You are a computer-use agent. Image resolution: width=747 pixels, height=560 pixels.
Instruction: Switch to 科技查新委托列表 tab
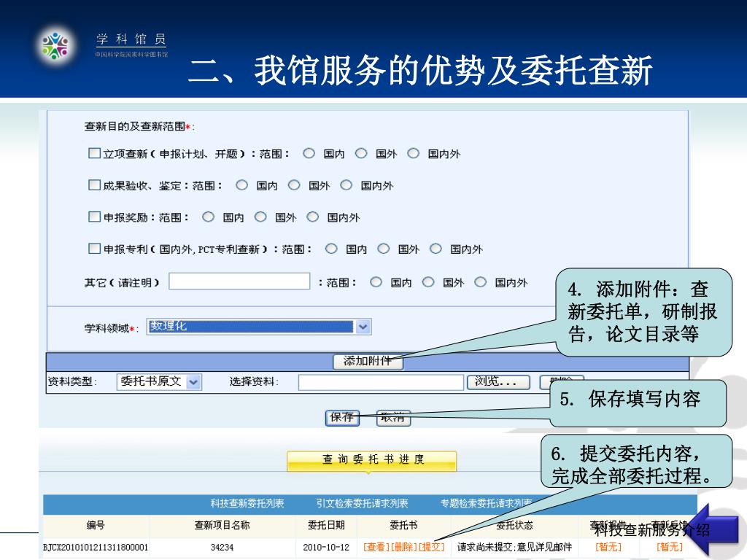coord(247,503)
